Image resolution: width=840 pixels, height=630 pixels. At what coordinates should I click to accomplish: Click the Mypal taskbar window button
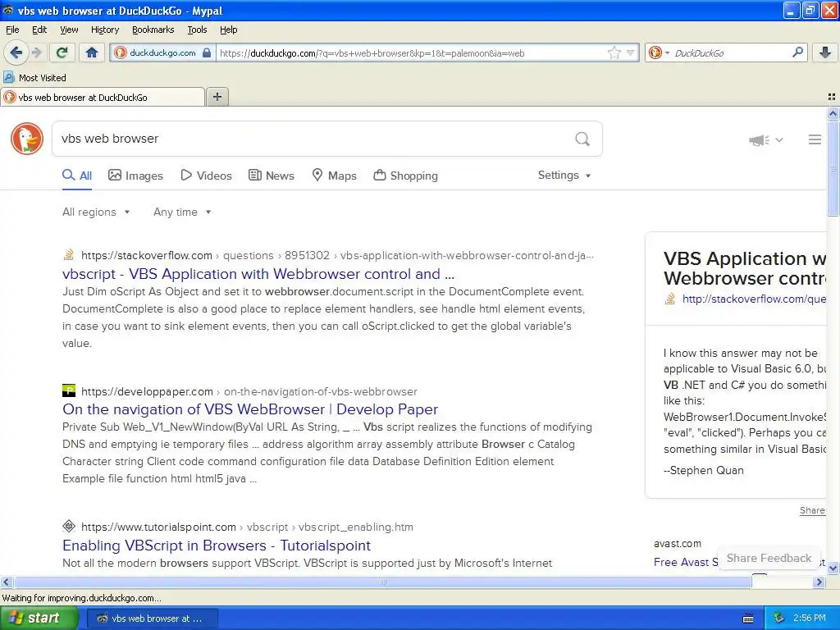(x=152, y=619)
